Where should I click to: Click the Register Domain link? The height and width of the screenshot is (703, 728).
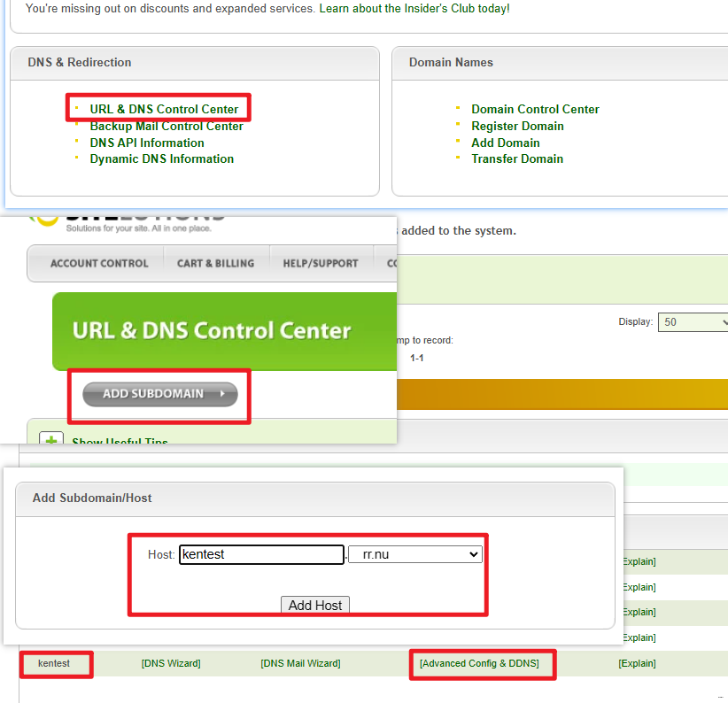(x=517, y=126)
